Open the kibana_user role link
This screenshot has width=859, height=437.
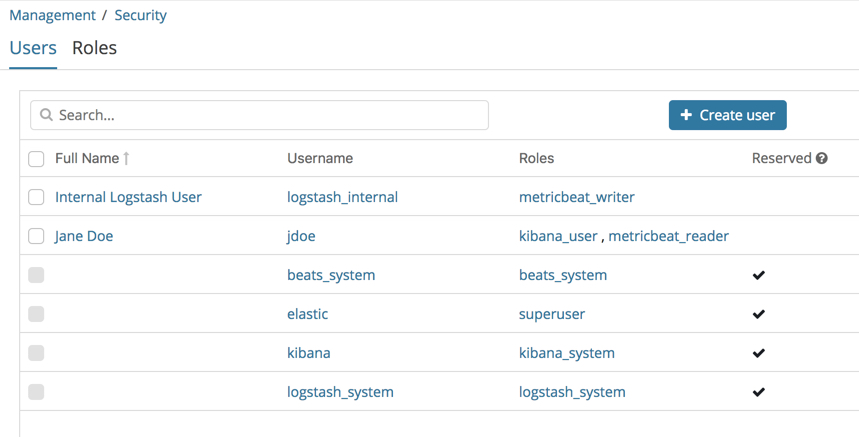[x=558, y=236]
